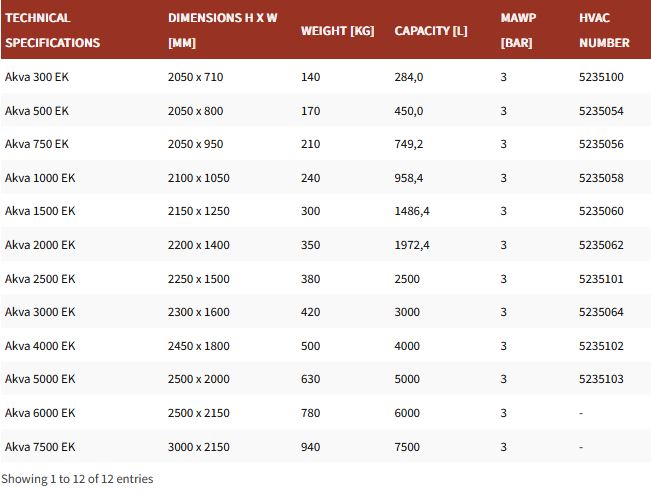Viewport: 651px width, 493px height.
Task: Click the Capacity [L] column header
Action: pos(431,31)
